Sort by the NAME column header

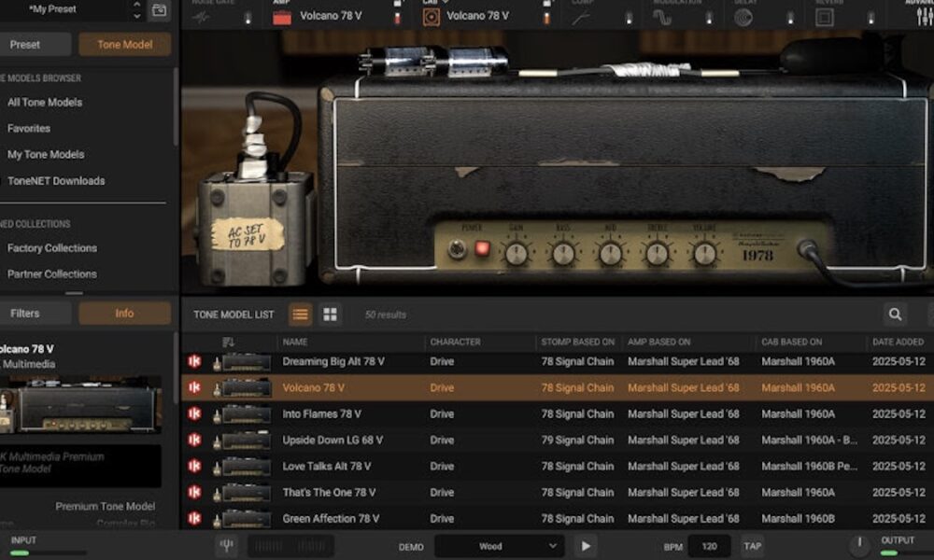click(x=295, y=342)
